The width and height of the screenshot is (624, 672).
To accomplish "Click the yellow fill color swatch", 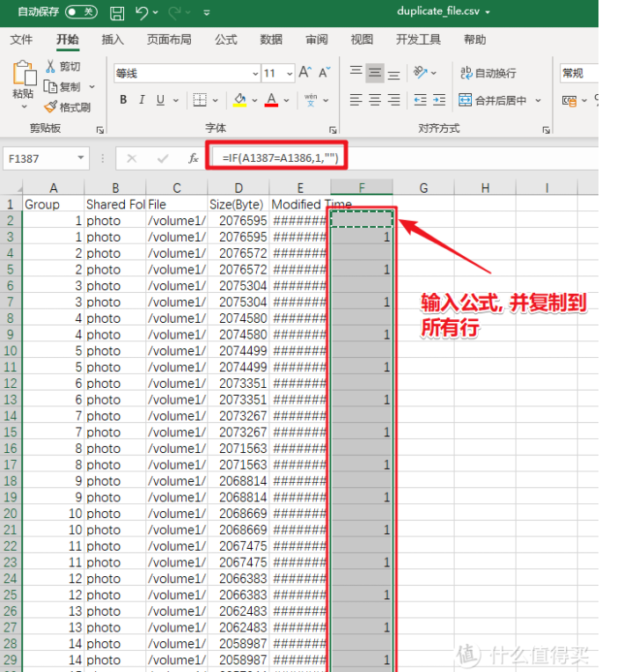I will [239, 100].
